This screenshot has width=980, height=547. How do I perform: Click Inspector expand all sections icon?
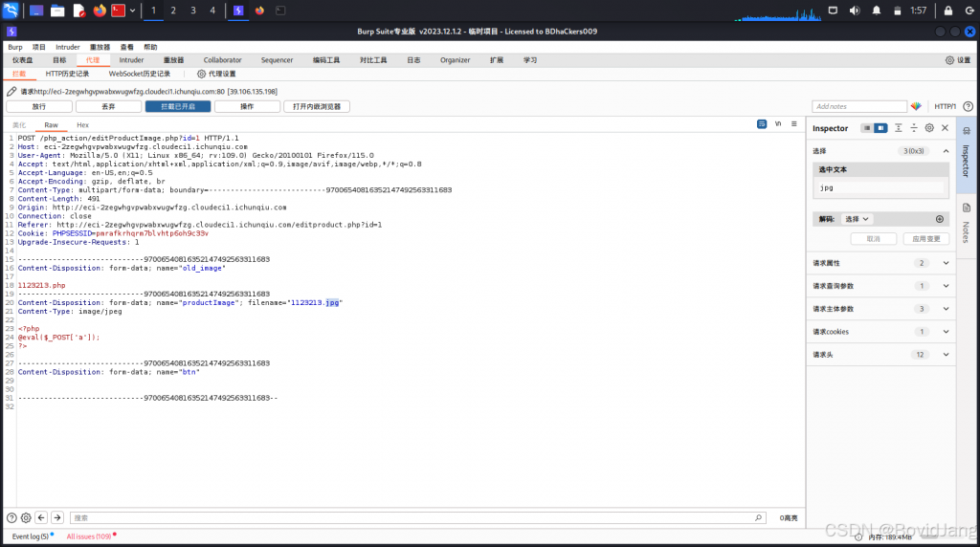[898, 128]
